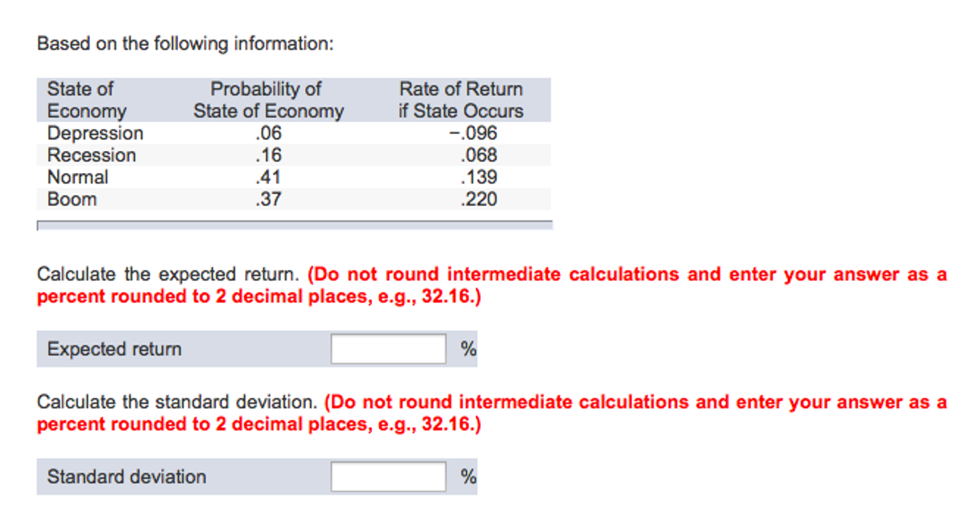Click the Boom state row label

[72, 199]
